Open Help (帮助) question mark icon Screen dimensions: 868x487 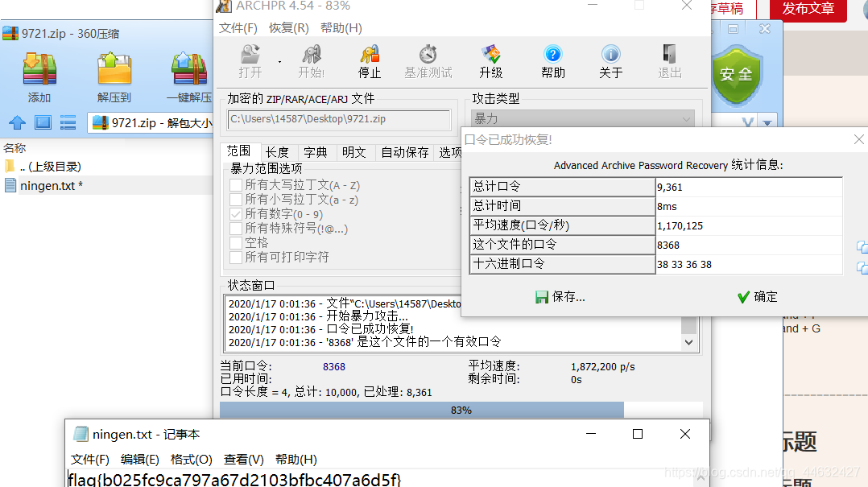pyautogui.click(x=553, y=61)
